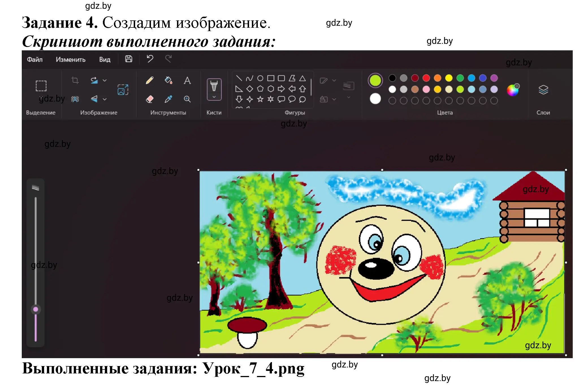Select the hexagon shape
The width and height of the screenshot is (588, 387).
click(271, 89)
